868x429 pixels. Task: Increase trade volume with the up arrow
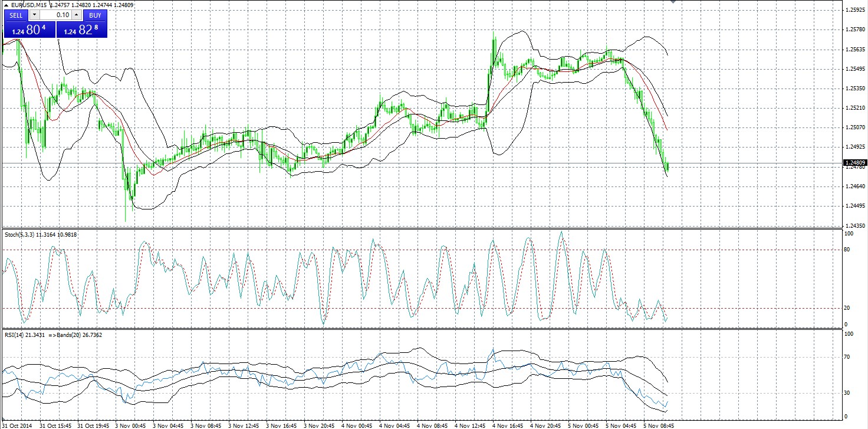point(77,15)
